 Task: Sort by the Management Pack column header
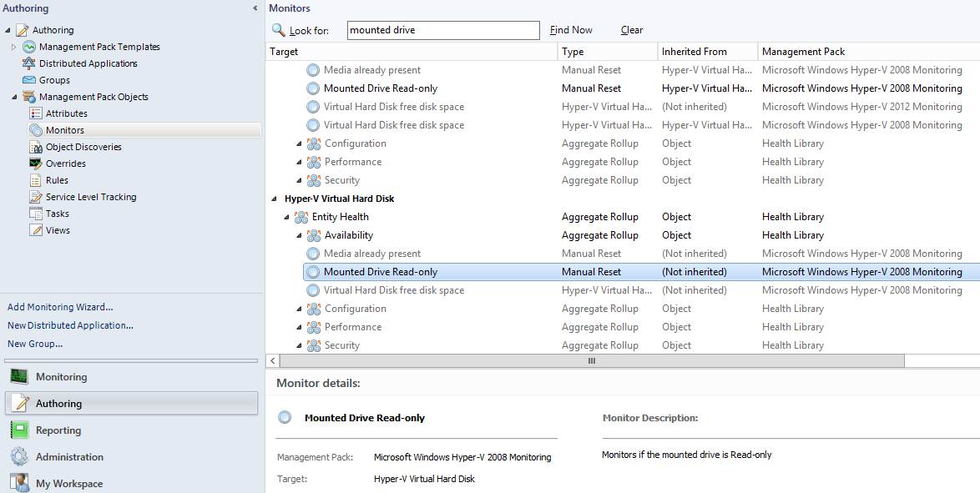pyautogui.click(x=869, y=52)
